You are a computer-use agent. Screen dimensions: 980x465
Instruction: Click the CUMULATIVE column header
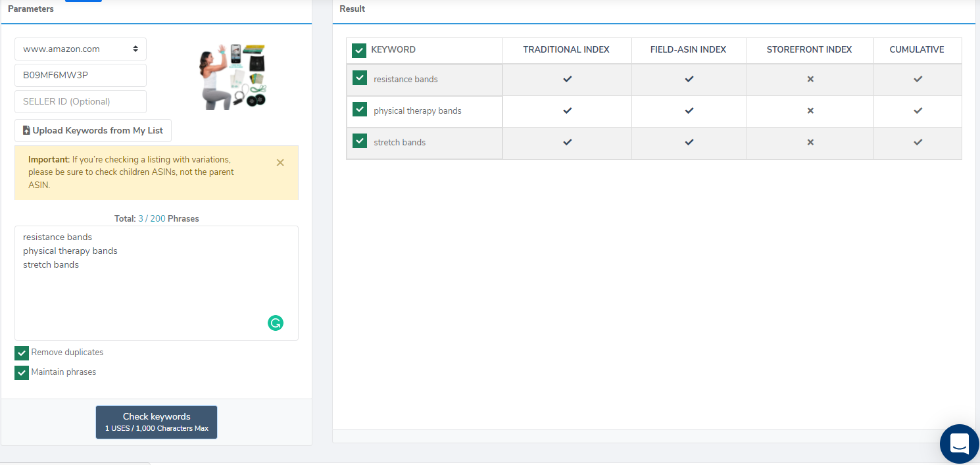917,49
